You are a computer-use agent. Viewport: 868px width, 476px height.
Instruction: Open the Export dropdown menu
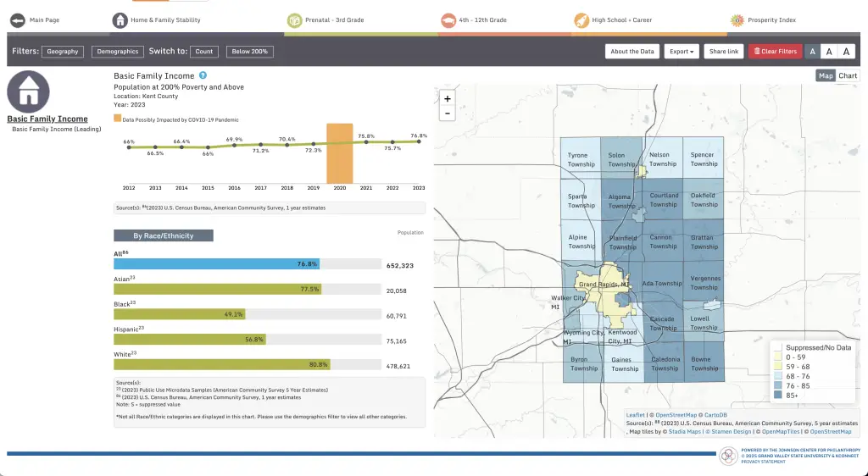(682, 52)
